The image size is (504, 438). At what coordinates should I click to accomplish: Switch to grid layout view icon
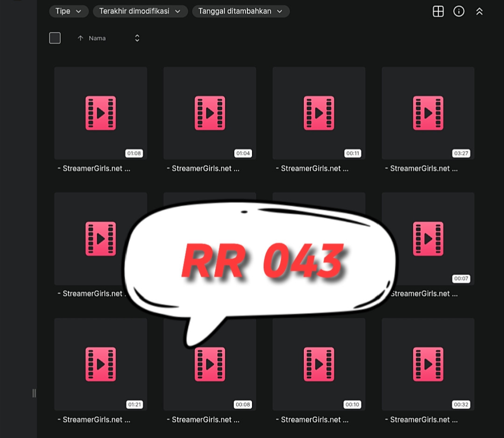tap(438, 11)
